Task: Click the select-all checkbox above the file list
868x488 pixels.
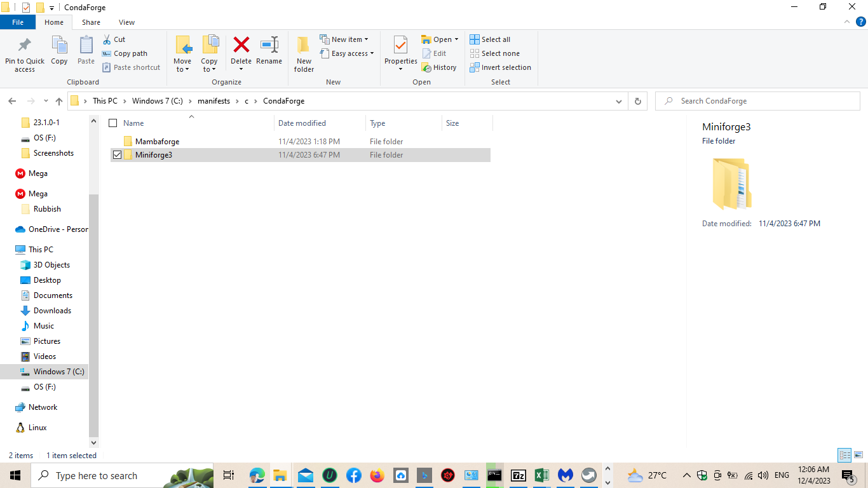Action: coord(112,123)
